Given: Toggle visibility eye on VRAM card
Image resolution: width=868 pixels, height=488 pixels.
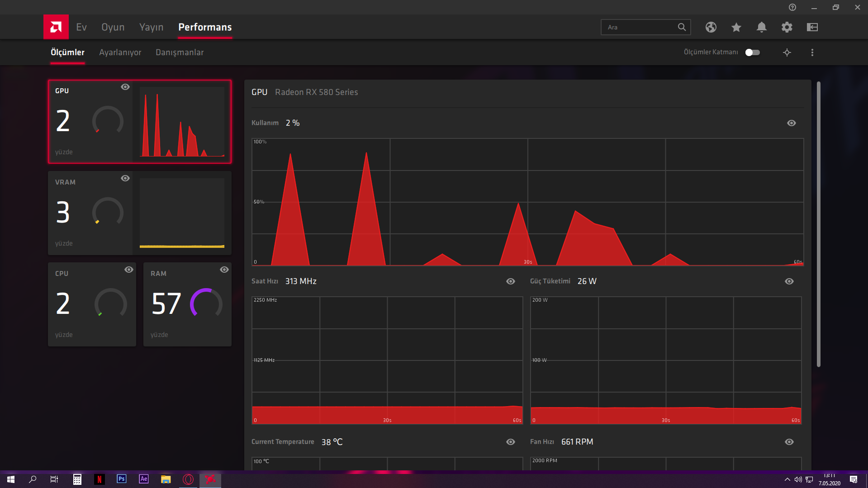Looking at the screenshot, I should (125, 178).
